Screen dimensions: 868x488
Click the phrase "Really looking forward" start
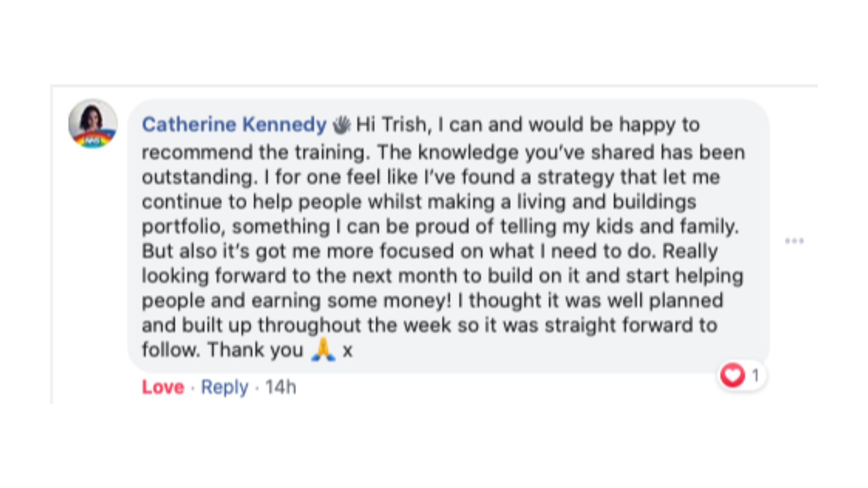690,251
